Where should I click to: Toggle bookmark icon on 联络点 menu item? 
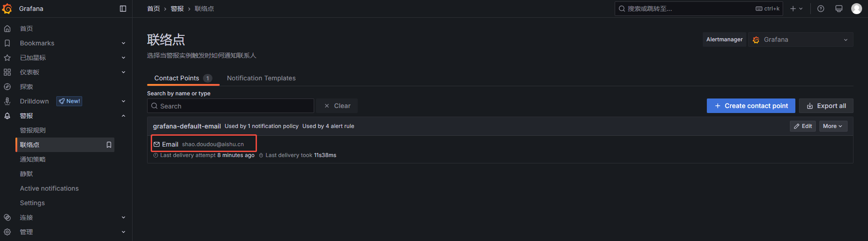click(x=109, y=145)
